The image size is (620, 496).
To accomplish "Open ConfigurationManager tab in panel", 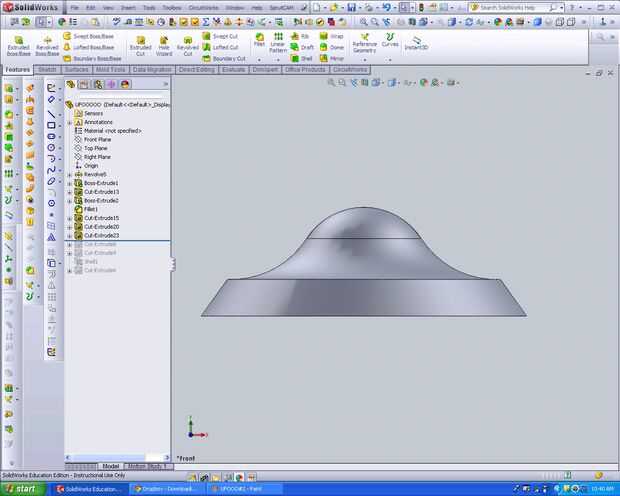I will coord(98,84).
